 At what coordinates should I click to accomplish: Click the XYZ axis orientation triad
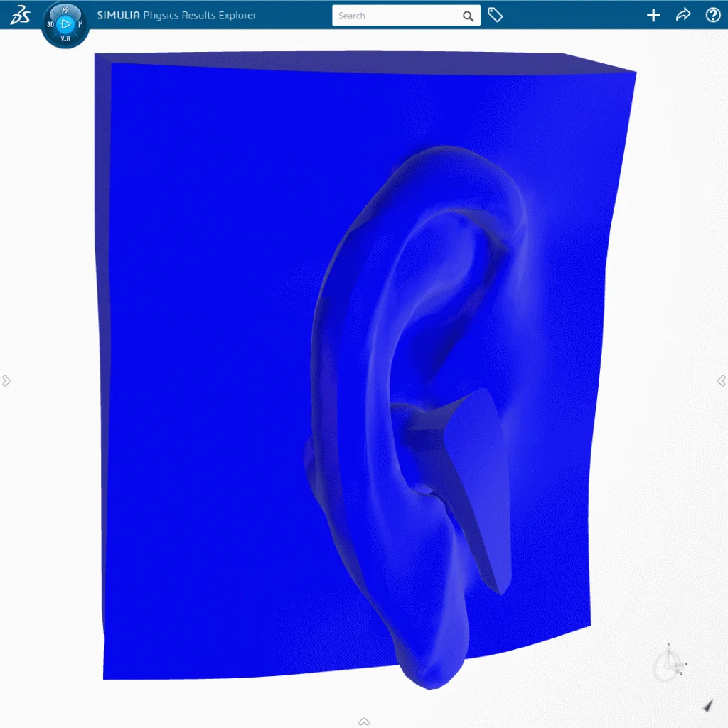pos(670,664)
